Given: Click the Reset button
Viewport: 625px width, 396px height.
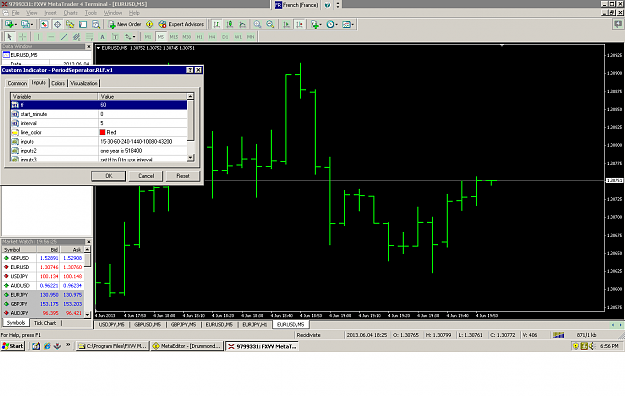Looking at the screenshot, I should (183, 176).
